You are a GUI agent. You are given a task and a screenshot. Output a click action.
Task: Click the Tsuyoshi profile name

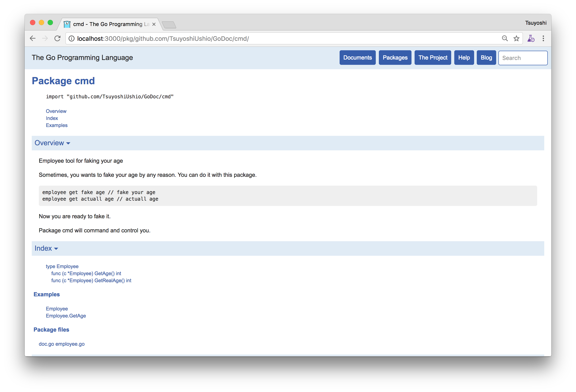536,23
